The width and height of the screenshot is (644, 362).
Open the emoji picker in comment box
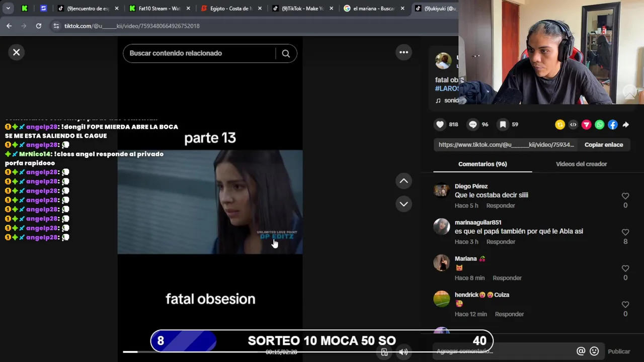[x=594, y=351]
